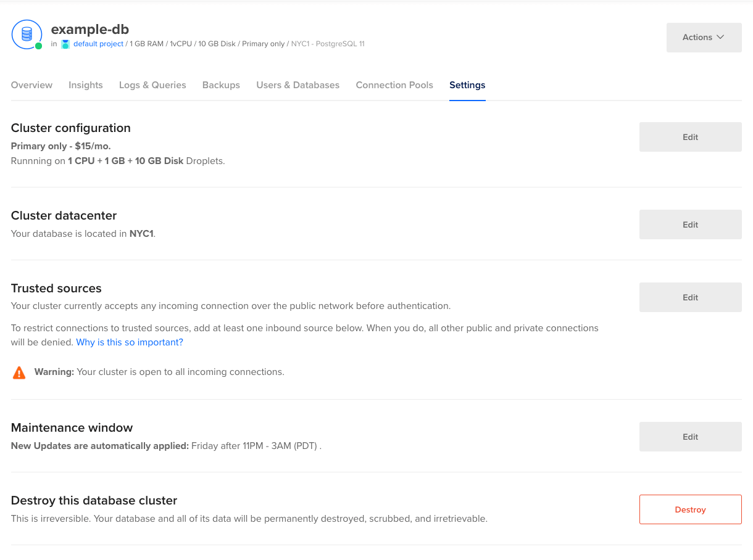753x560 pixels.
Task: View the Backups tab
Action: [x=221, y=85]
